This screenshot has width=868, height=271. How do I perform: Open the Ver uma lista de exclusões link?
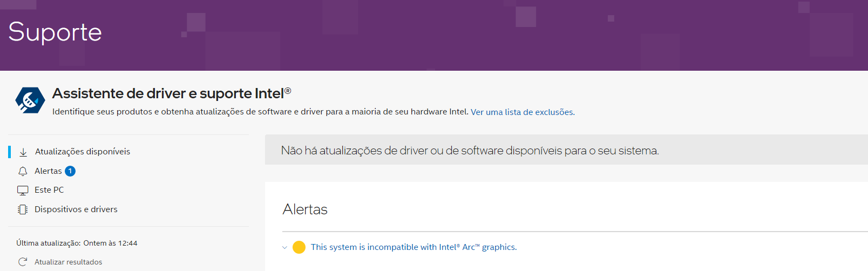(x=523, y=112)
